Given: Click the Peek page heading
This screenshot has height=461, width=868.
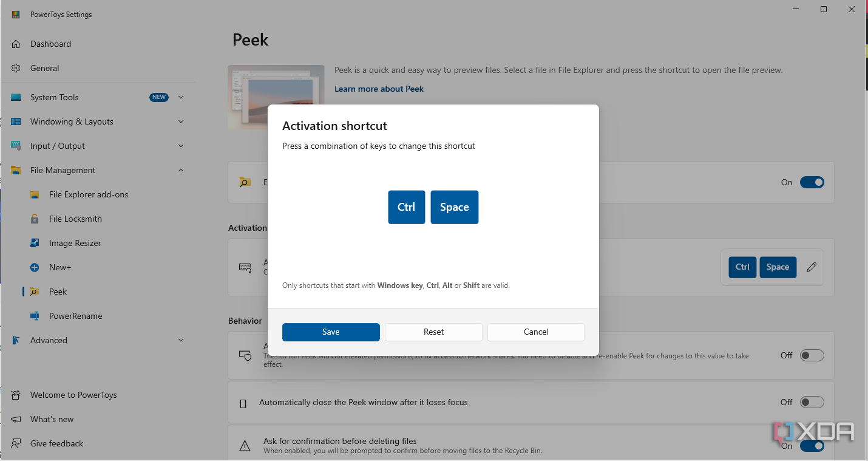Looking at the screenshot, I should pos(251,40).
